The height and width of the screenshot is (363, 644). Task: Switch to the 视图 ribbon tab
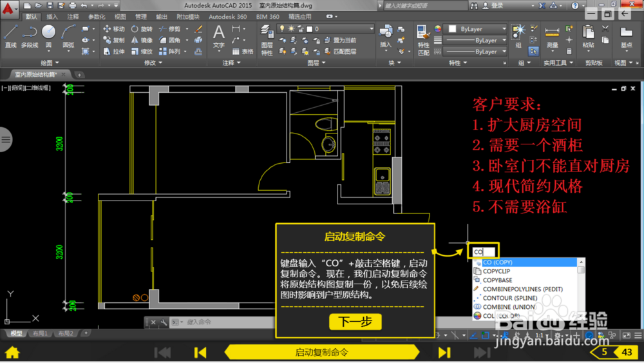(x=120, y=17)
